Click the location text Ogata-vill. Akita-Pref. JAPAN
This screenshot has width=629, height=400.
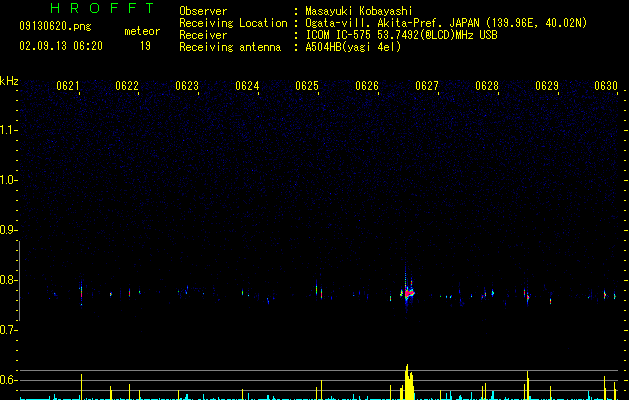click(394, 23)
